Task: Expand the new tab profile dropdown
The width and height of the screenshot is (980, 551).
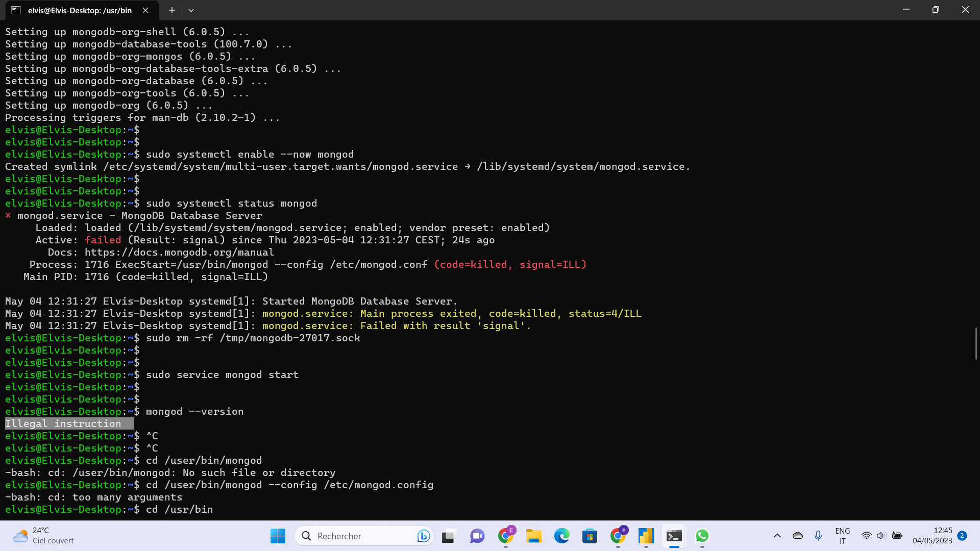Action: [191, 10]
